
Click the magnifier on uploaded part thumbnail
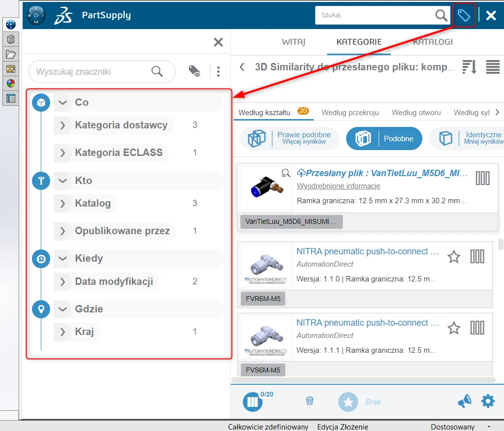click(x=285, y=173)
